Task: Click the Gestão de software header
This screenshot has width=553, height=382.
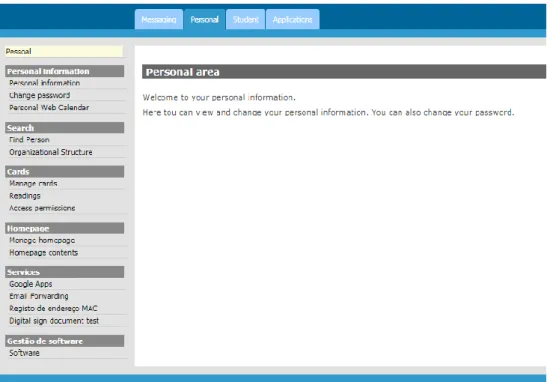Action: pyautogui.click(x=65, y=341)
